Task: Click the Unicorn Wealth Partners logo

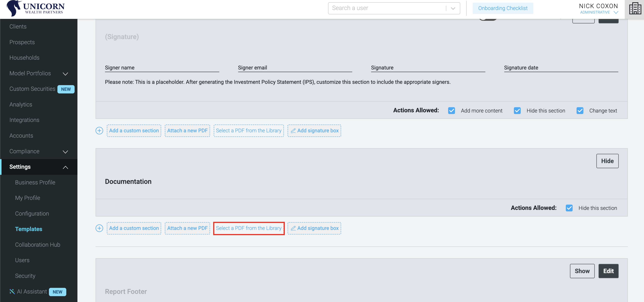Action: [36, 8]
